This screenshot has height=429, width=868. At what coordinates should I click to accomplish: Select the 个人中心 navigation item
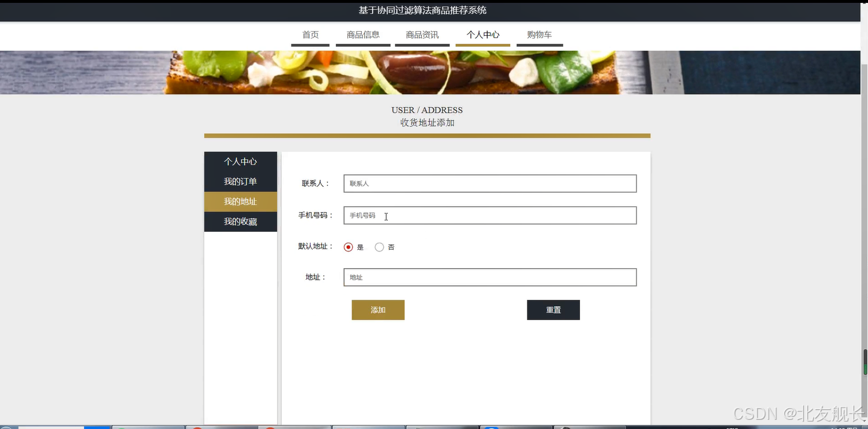click(482, 35)
